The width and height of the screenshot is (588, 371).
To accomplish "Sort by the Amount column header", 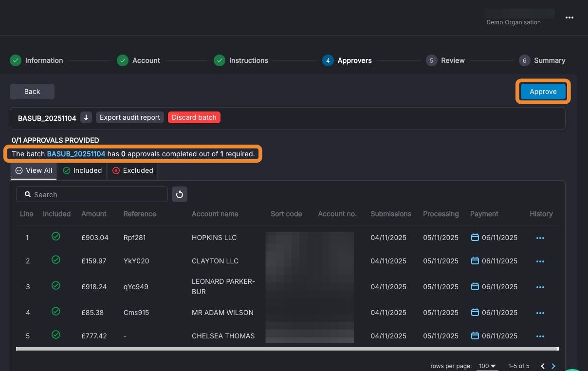I will coord(94,214).
